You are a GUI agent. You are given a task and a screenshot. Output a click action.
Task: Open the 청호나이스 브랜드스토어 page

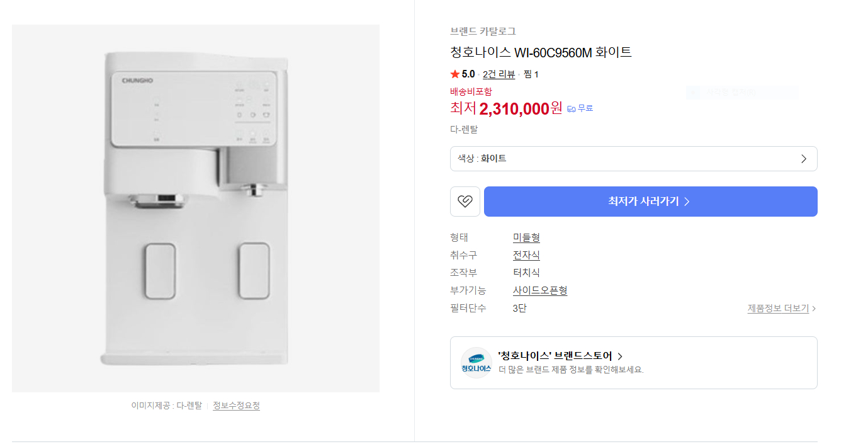(555, 356)
